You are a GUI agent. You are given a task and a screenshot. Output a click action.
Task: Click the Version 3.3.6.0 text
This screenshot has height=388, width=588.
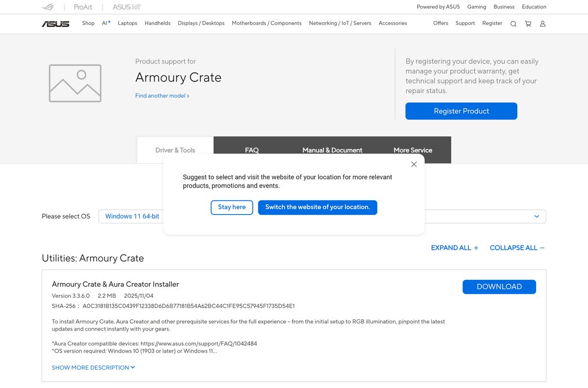(x=71, y=296)
